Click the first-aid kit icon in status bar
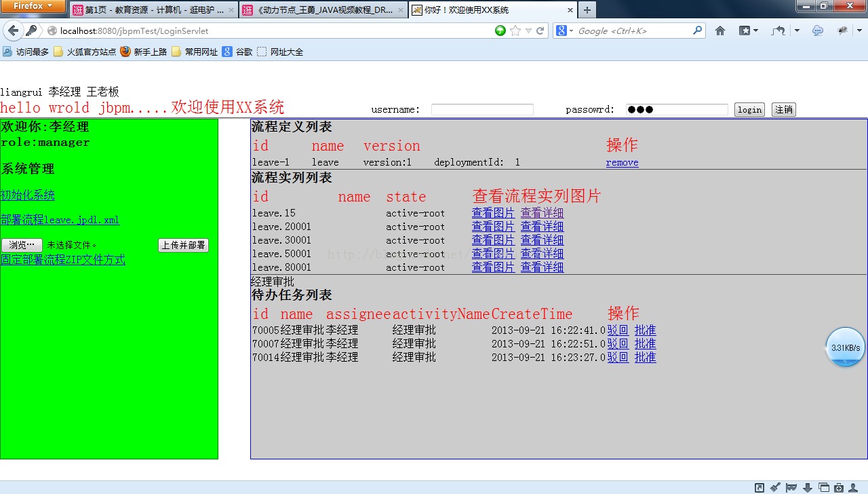The image size is (868, 494). [839, 487]
